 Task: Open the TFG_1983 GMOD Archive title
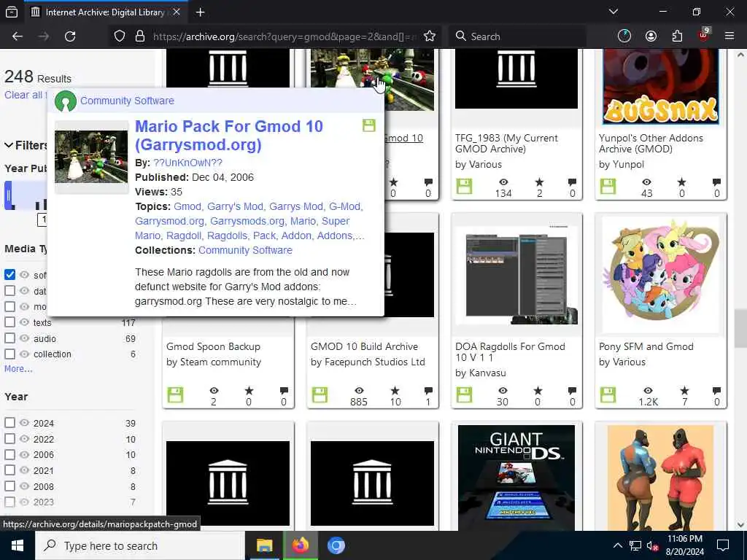pos(506,144)
